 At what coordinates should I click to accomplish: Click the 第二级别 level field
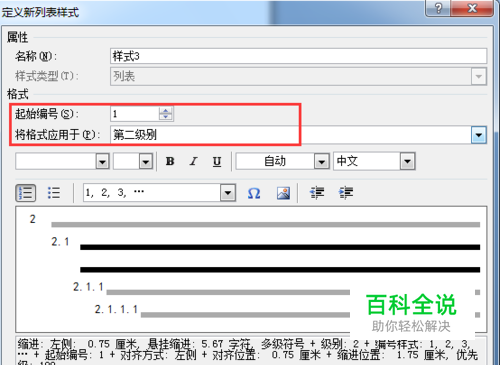(291, 135)
